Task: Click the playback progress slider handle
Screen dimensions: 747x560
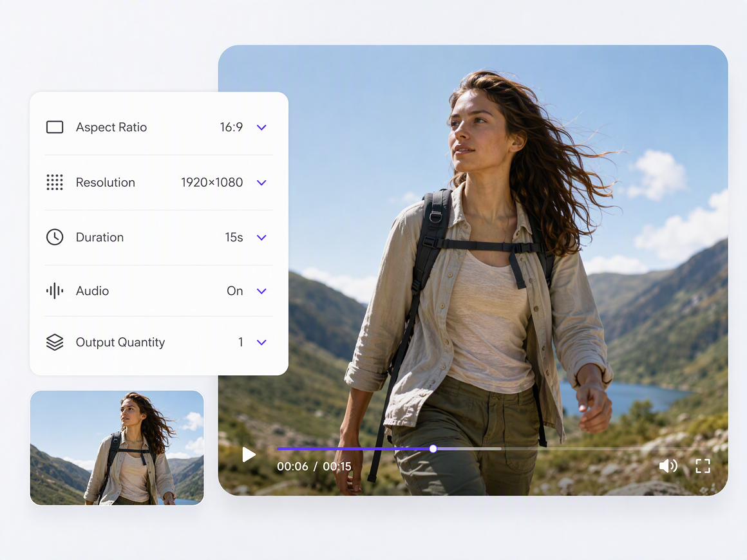Action: [433, 449]
